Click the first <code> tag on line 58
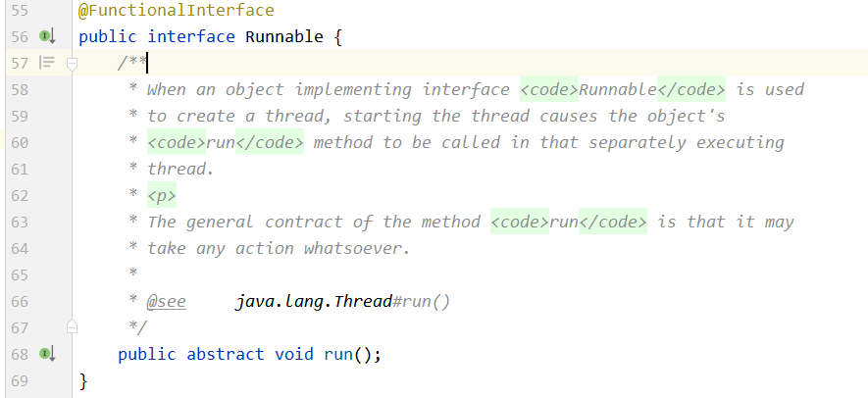 pos(549,89)
